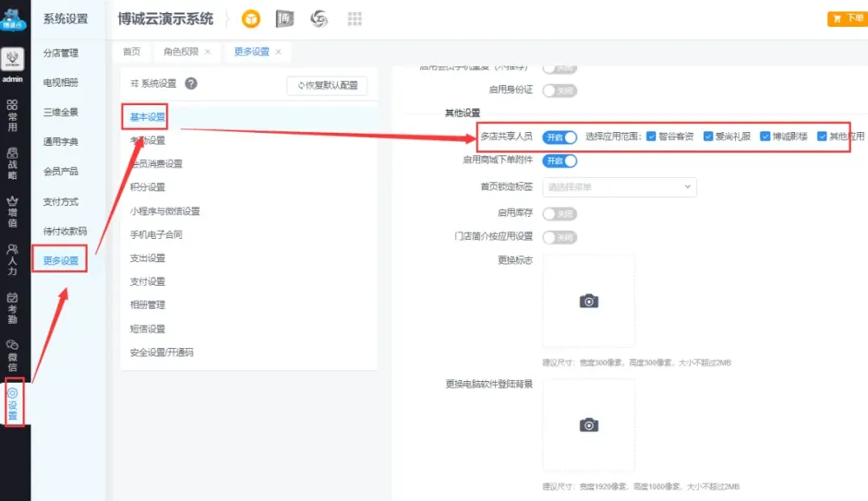Click the help question mark beside 系统设置
The width and height of the screenshot is (868, 501).
point(191,84)
